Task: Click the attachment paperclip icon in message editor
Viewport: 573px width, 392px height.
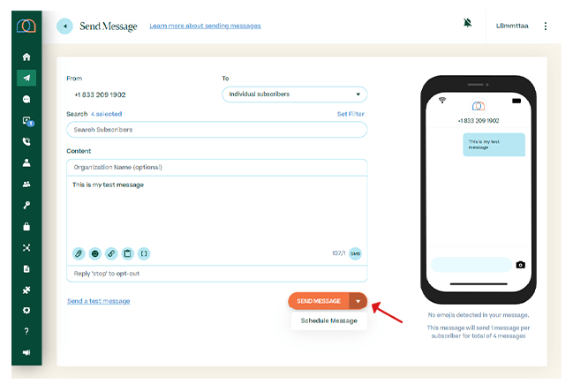Action: tap(79, 253)
